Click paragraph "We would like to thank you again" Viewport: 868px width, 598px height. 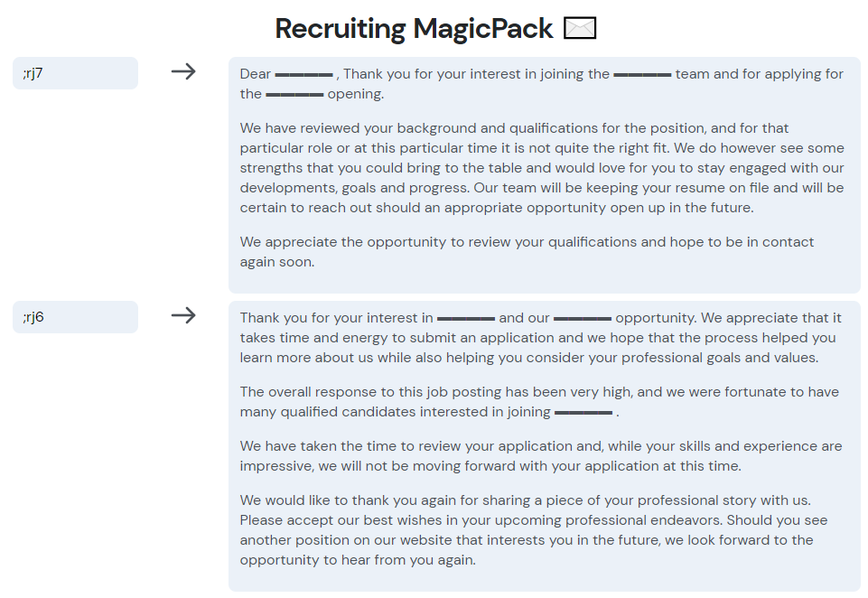(x=534, y=530)
